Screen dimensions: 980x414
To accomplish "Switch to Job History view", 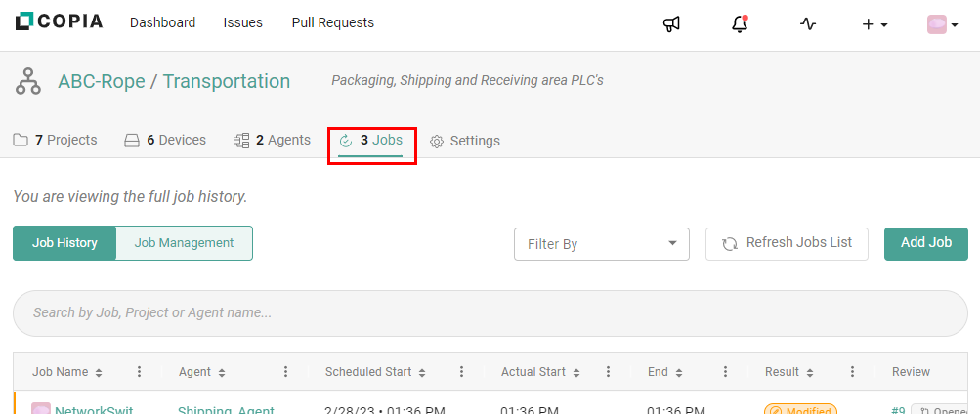I will coord(64,243).
